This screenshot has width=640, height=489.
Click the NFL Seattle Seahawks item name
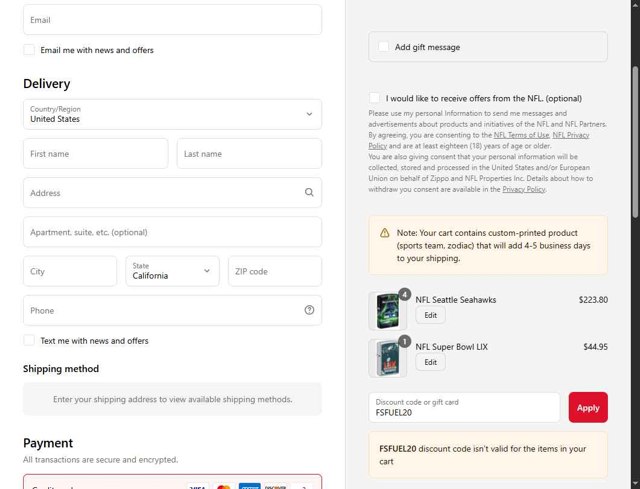(456, 300)
